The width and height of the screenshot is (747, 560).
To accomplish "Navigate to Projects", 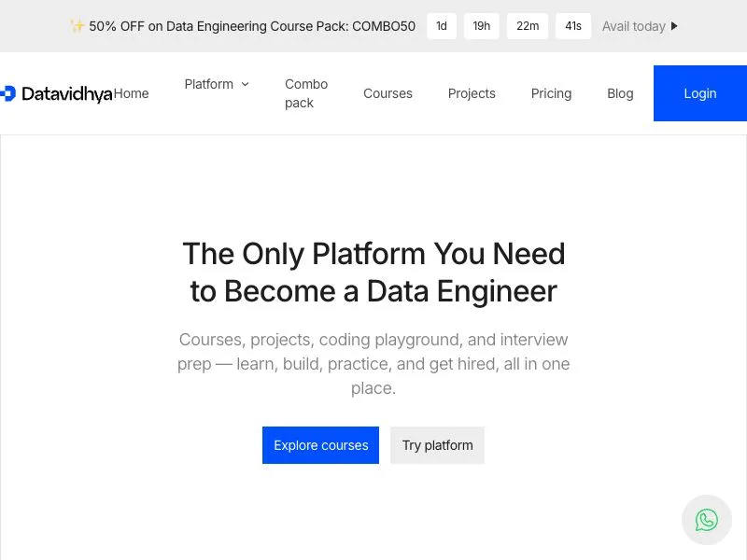I will pos(472,94).
